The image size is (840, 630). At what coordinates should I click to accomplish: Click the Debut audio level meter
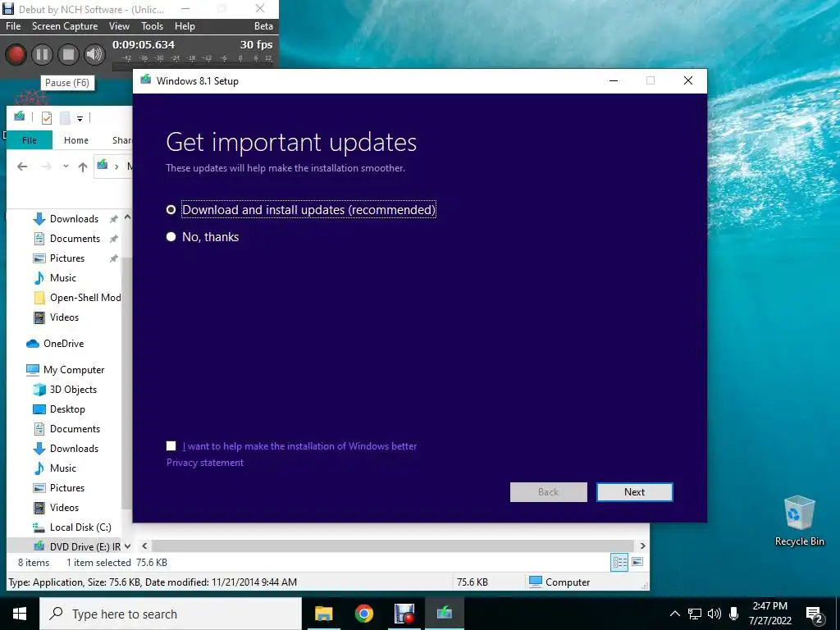point(194,62)
